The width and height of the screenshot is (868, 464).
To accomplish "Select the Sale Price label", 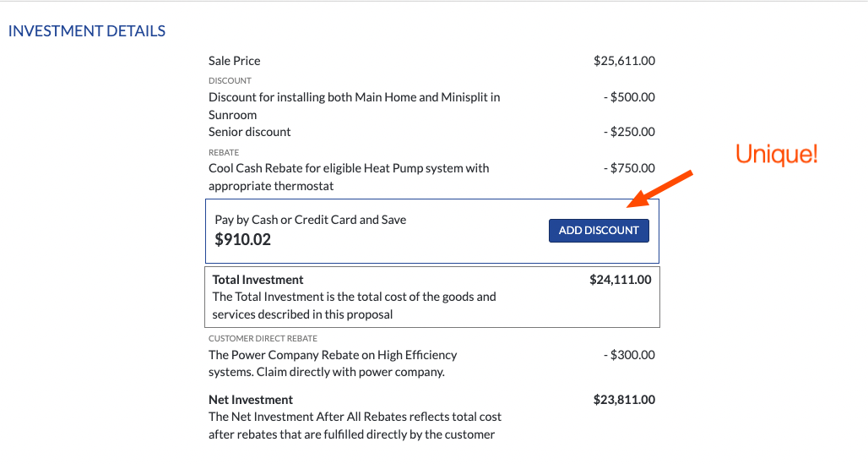I will 234,61.
